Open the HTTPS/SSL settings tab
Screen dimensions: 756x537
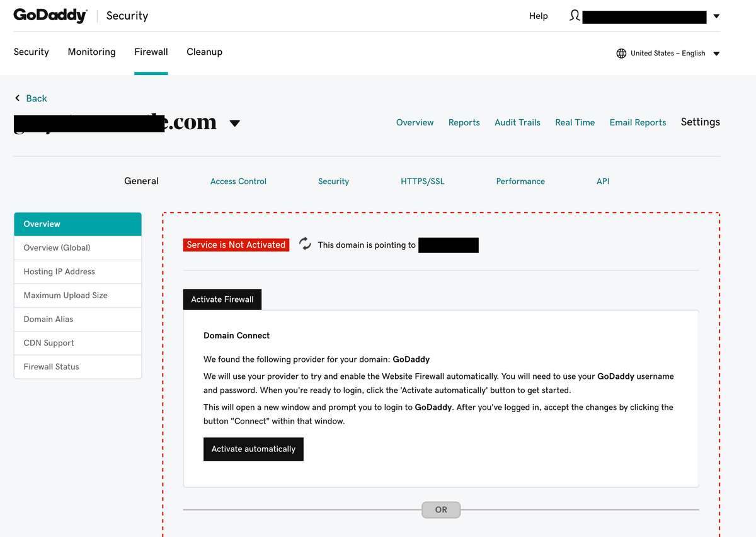pyautogui.click(x=422, y=182)
